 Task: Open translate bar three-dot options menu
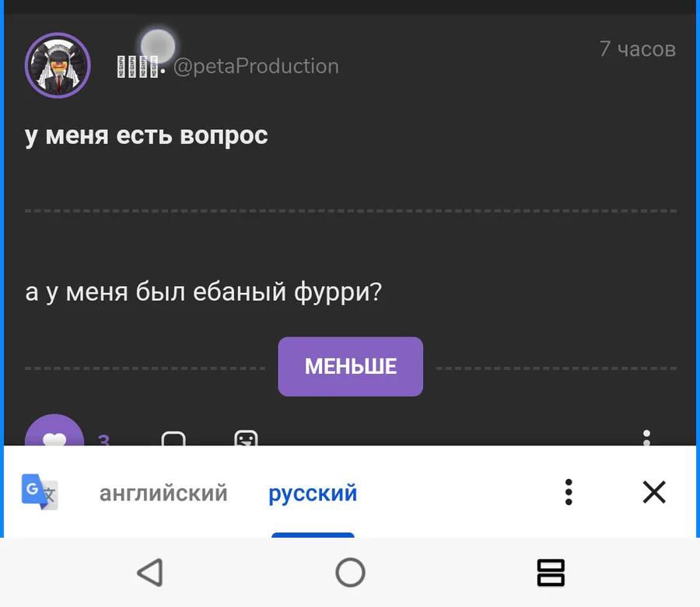coord(569,492)
